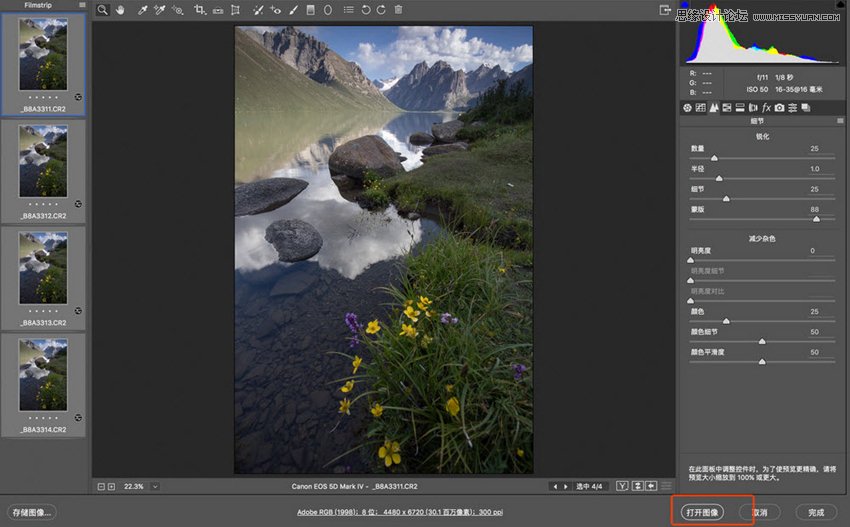Copy current settings to before icon
Screen dimensions: 850x527
[x=651, y=486]
